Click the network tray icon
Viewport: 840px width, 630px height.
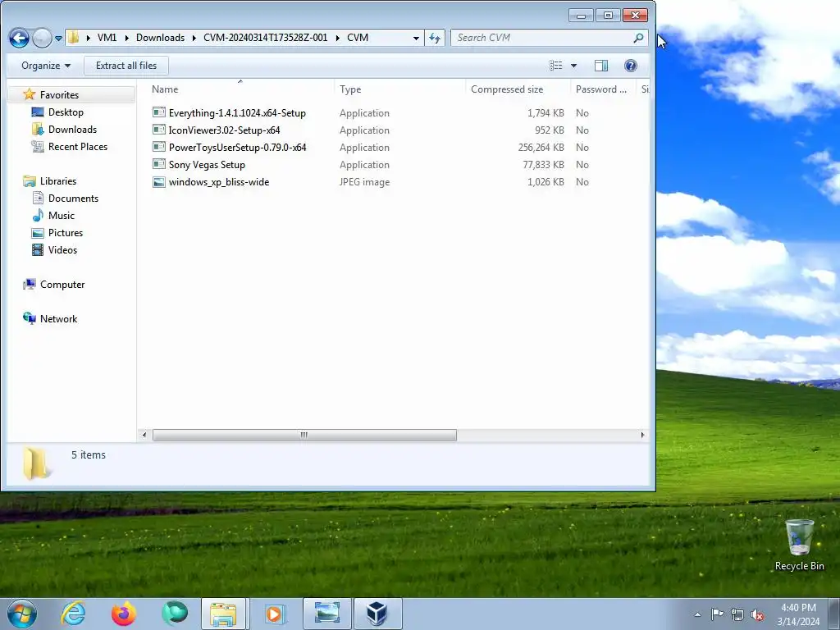(737, 614)
